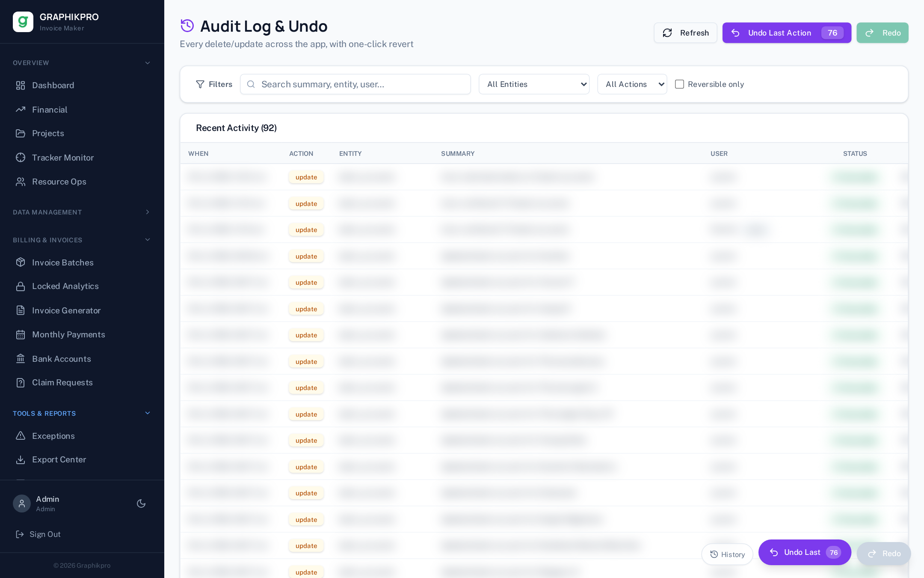
Task: Click the Audit Log history clock icon
Action: (x=187, y=26)
